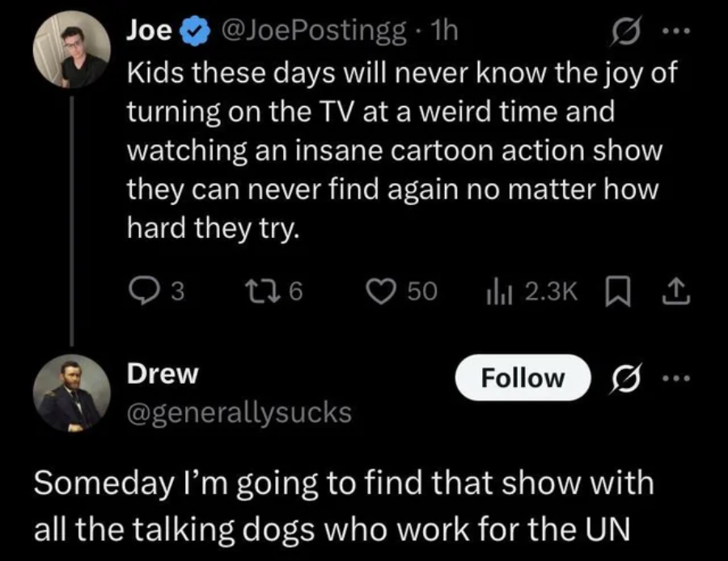Bookmark Joe's tweet
Image resolution: width=728 pixels, height=561 pixels.
pos(617,290)
